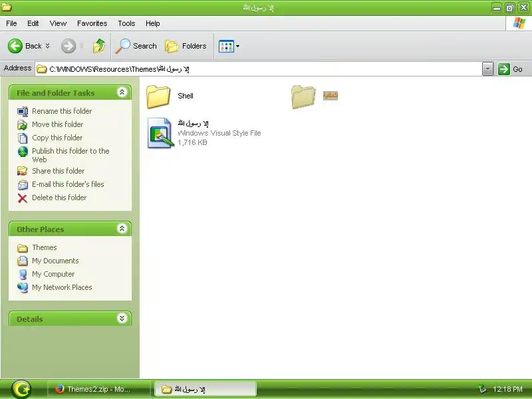Click the Firefox icon on taskbar
The width and height of the screenshot is (532, 399).
(x=60, y=389)
